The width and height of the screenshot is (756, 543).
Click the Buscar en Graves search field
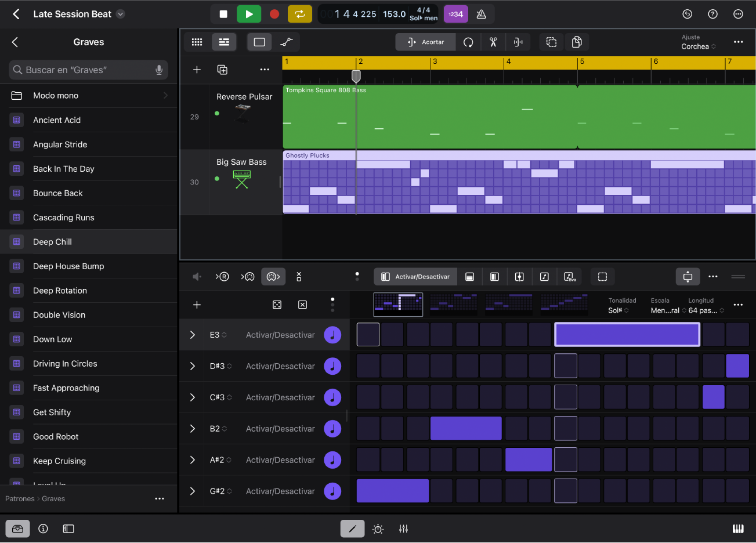pyautogui.click(x=88, y=70)
